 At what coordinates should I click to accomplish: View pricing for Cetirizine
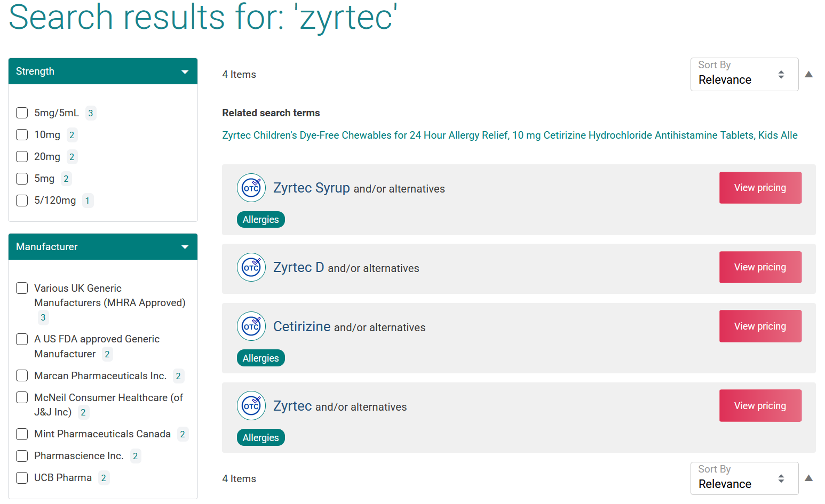pos(760,326)
